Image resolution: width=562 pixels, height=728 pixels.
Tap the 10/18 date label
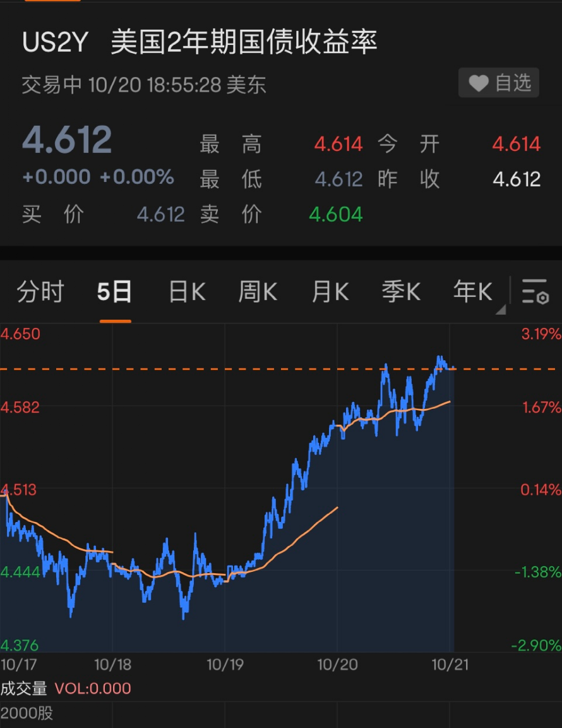coord(113,664)
